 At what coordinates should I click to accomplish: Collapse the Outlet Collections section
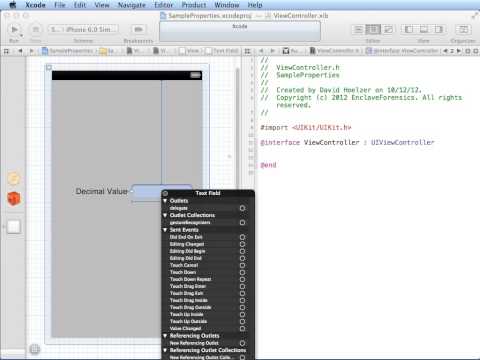pyautogui.click(x=165, y=215)
